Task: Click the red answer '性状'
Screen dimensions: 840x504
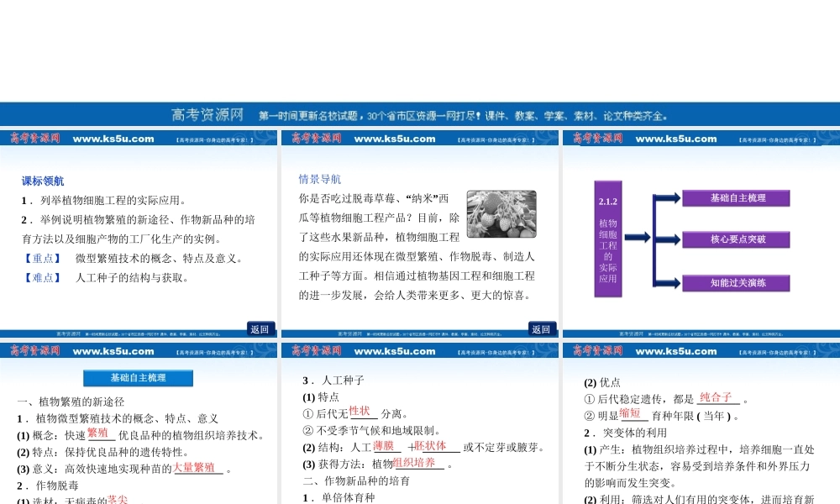Action: tap(360, 412)
